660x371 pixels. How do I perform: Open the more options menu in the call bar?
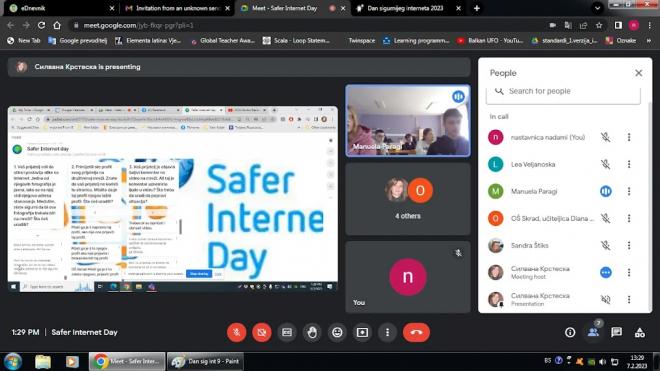pyautogui.click(x=387, y=332)
